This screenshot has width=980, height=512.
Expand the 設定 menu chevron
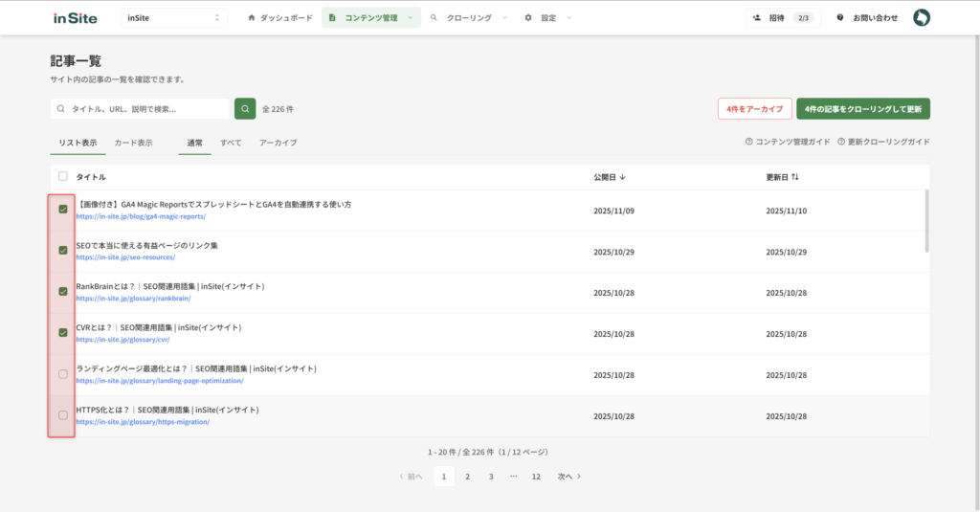[568, 18]
